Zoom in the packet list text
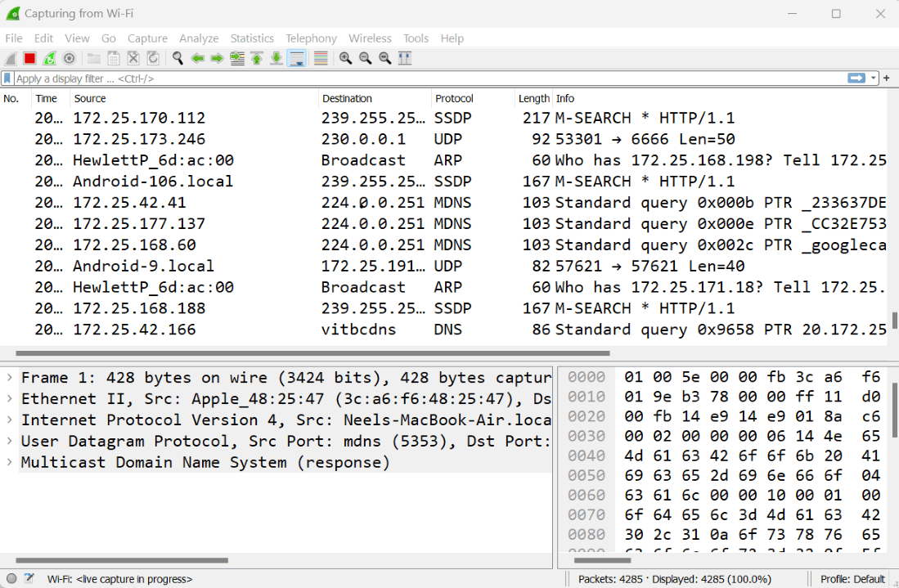Image resolution: width=899 pixels, height=588 pixels. pyautogui.click(x=345, y=58)
